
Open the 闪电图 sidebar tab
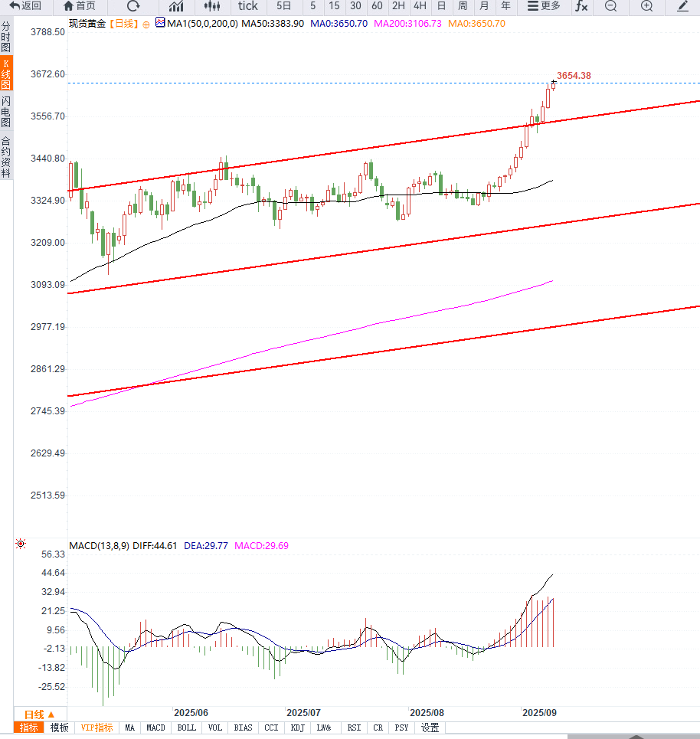click(6, 112)
